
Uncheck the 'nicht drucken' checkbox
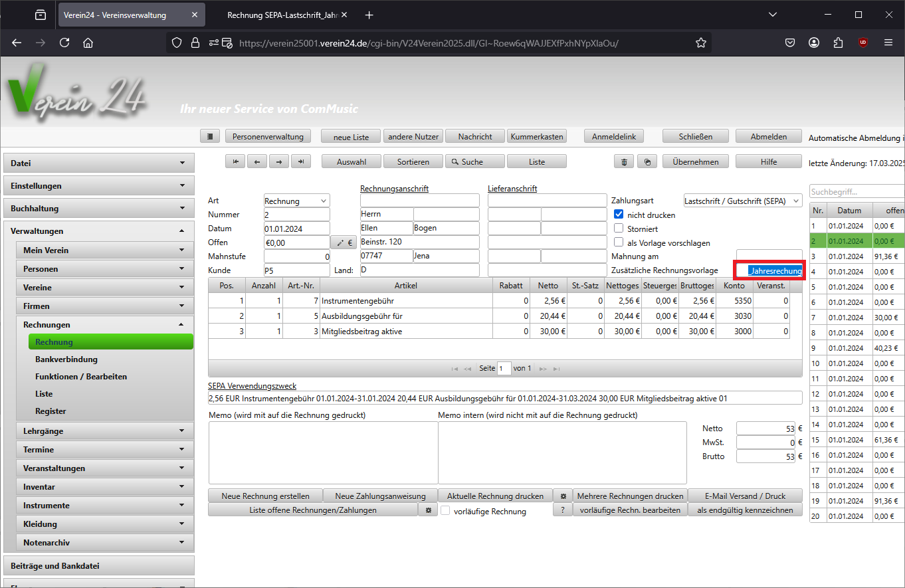(619, 215)
